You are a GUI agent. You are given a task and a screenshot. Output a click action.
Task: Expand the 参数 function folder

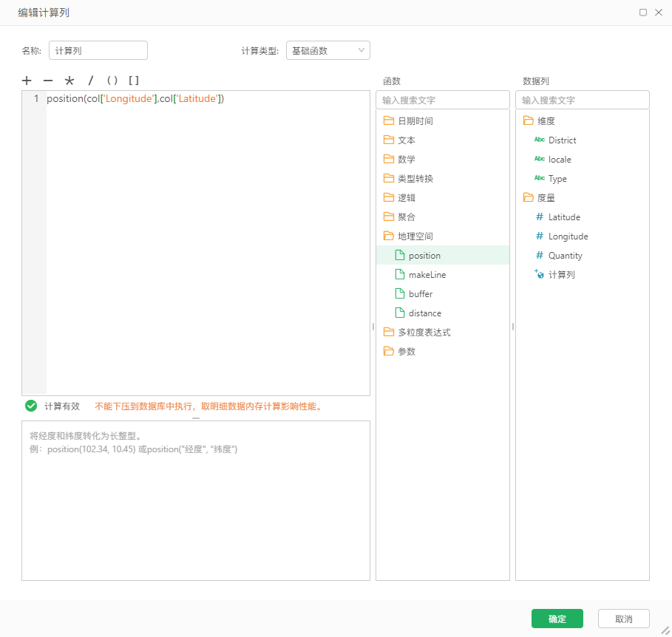(443, 352)
